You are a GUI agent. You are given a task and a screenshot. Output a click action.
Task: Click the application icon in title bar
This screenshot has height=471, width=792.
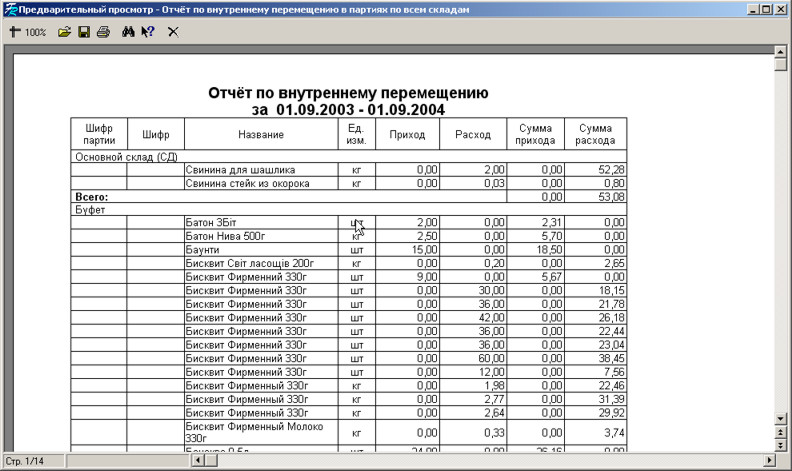[9, 8]
